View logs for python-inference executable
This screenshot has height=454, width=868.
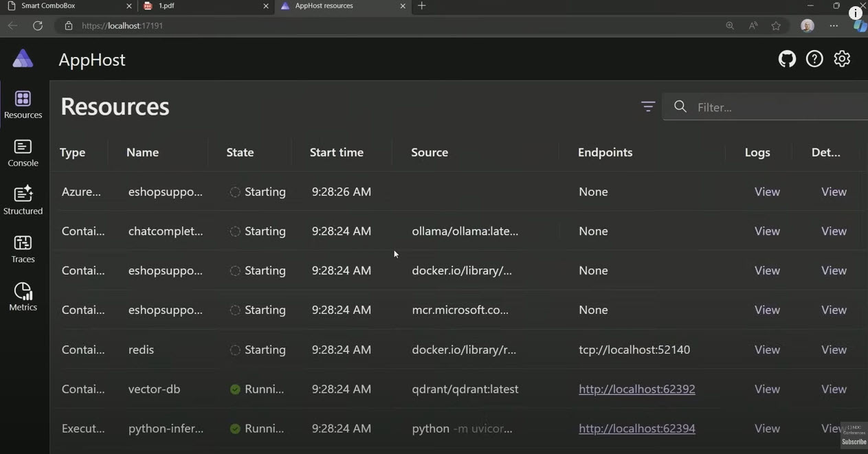click(767, 429)
